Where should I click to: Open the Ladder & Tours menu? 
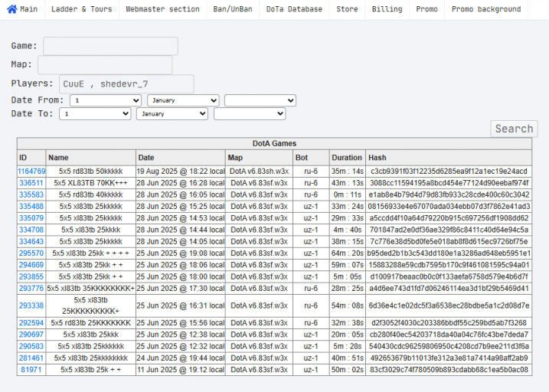82,9
